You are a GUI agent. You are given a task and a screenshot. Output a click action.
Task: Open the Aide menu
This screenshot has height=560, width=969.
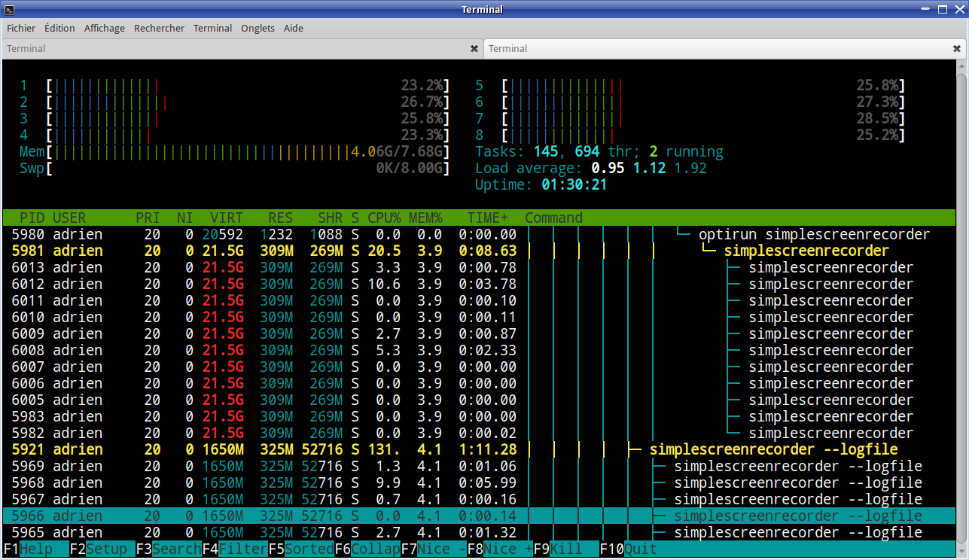coord(294,28)
